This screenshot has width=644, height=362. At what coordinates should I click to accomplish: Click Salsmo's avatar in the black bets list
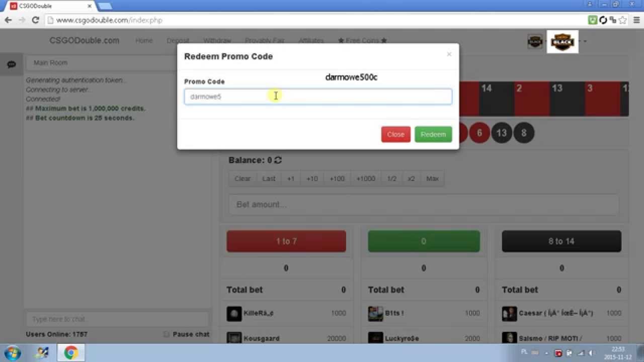click(509, 338)
